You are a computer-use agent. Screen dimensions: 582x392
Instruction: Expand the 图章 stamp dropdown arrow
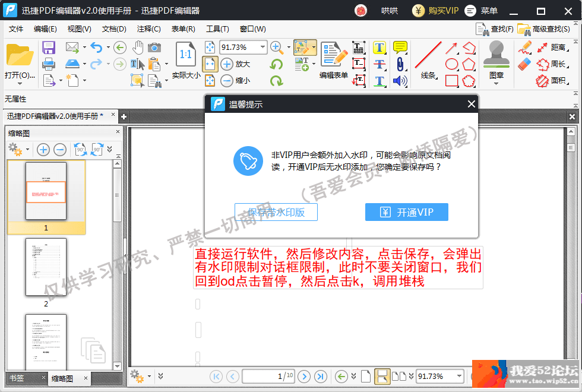coord(496,84)
